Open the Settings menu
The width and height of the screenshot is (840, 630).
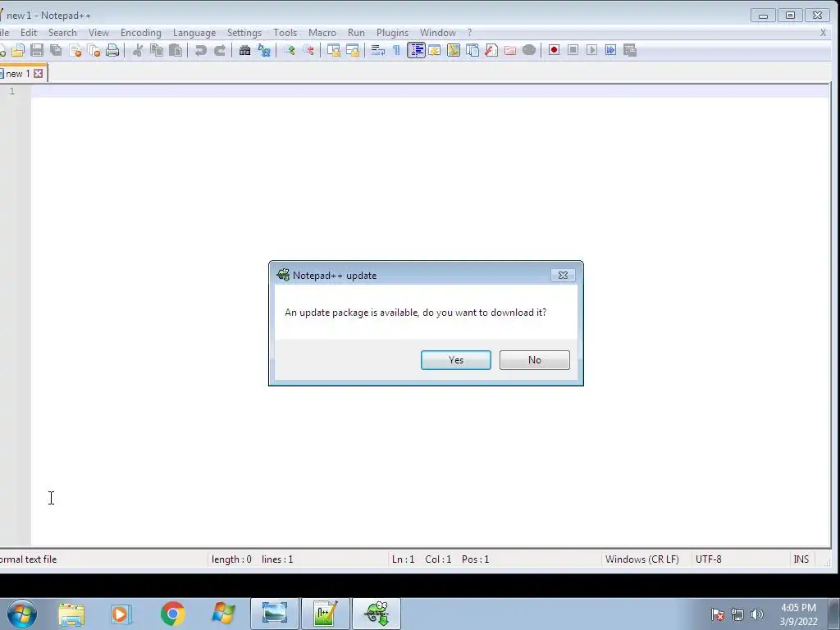point(244,33)
